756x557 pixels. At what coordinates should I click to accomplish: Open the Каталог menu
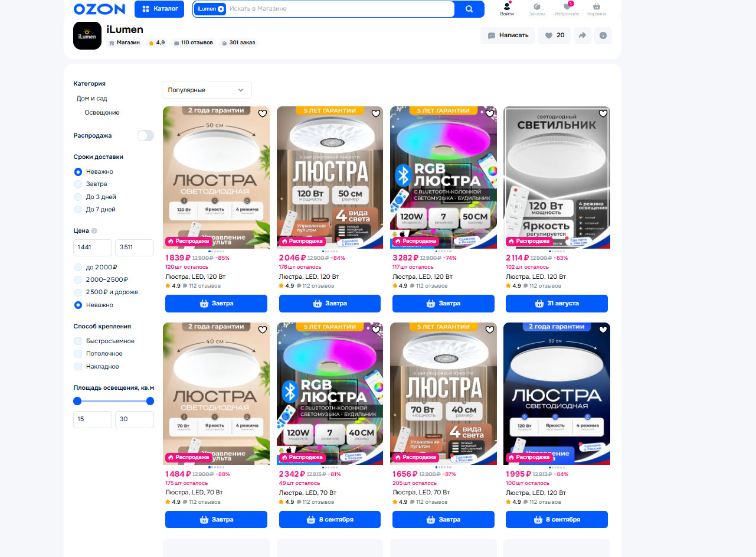(159, 9)
